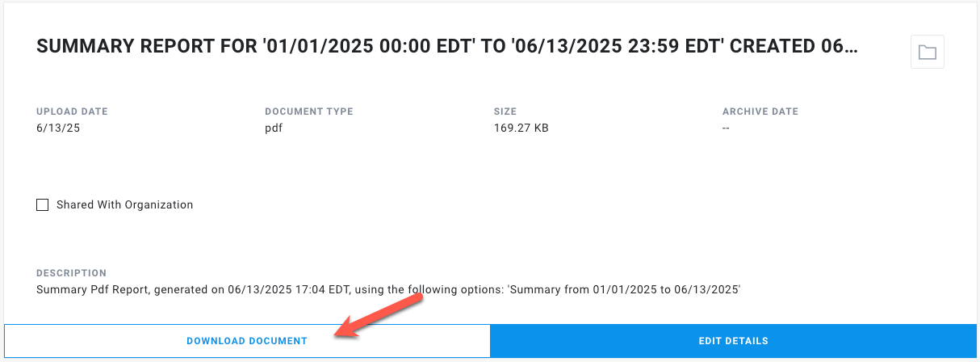This screenshot has height=362, width=980.
Task: Select the Shared With Organization label text
Action: (x=125, y=205)
